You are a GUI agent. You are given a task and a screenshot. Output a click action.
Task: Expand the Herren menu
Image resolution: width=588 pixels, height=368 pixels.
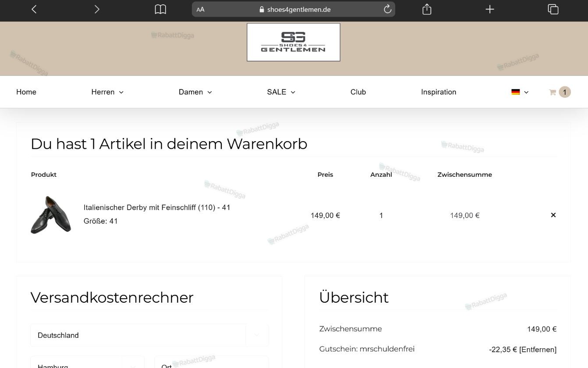[107, 92]
